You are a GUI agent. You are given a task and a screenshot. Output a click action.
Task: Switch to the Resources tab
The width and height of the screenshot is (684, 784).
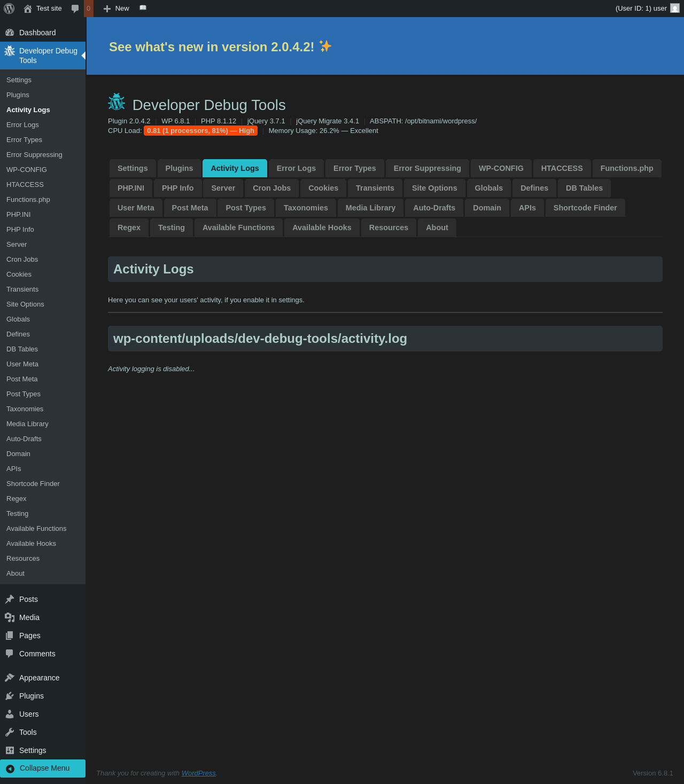[388, 228]
